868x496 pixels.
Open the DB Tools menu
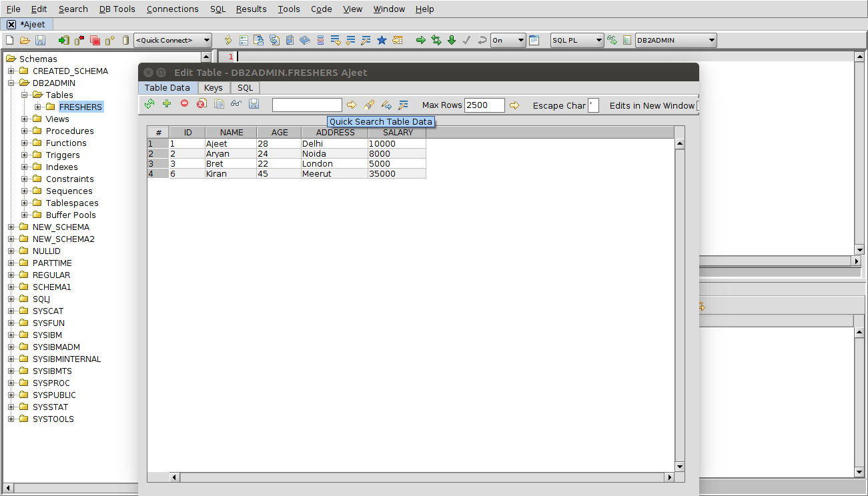[x=117, y=9]
